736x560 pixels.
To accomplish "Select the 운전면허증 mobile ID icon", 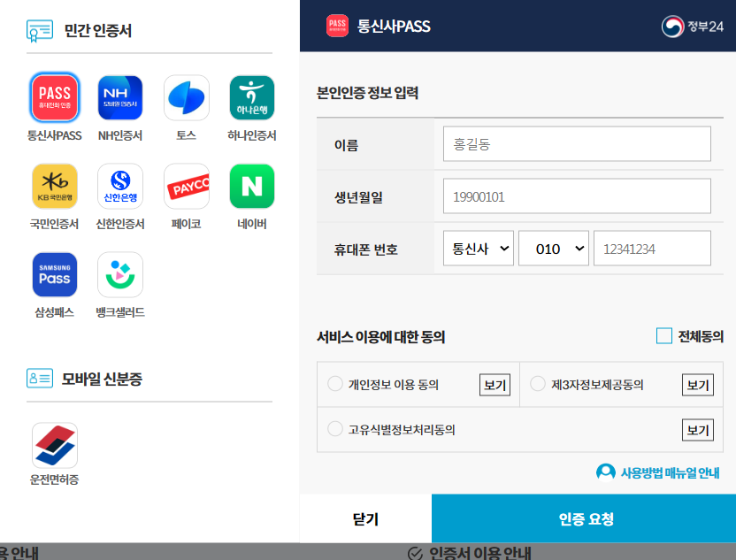I will click(x=55, y=445).
